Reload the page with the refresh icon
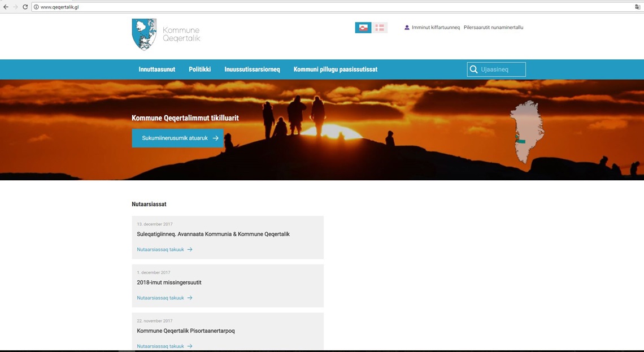The image size is (644, 352). point(25,7)
